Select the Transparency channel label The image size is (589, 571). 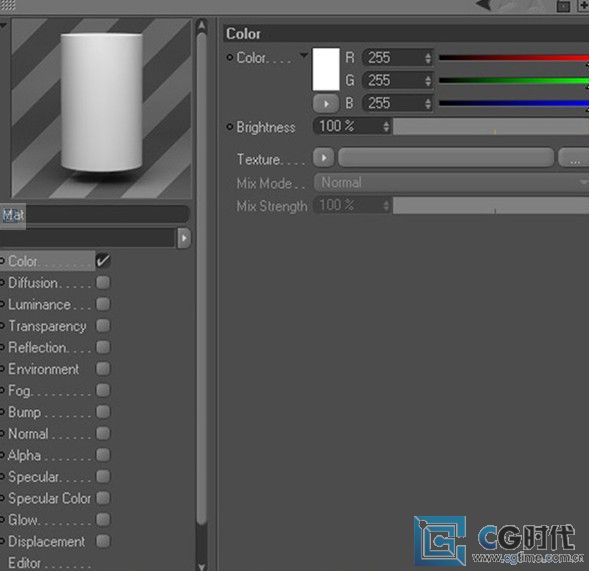[47, 326]
